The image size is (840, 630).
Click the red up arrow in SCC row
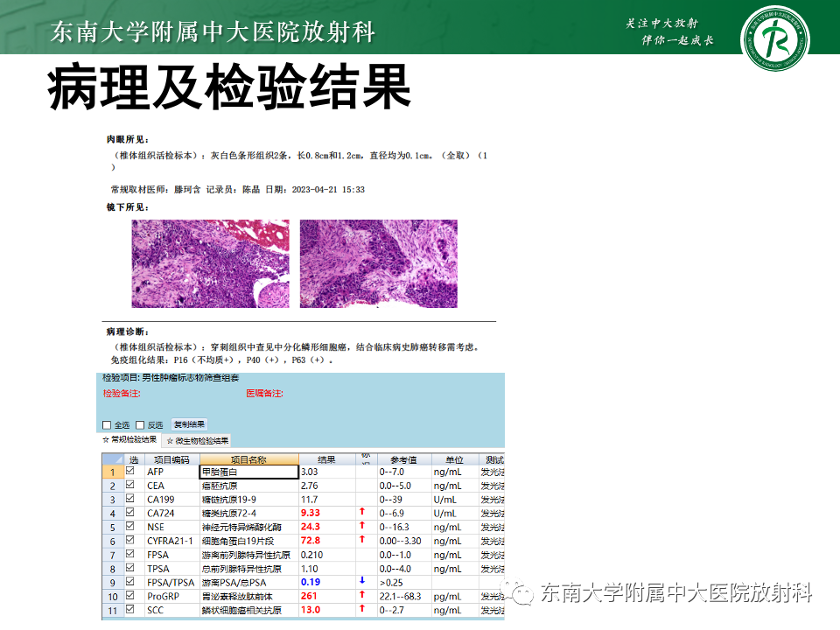pos(362,608)
